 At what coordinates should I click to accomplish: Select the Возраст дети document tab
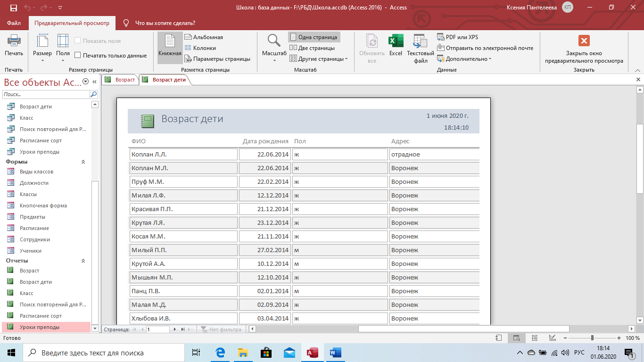click(x=165, y=80)
